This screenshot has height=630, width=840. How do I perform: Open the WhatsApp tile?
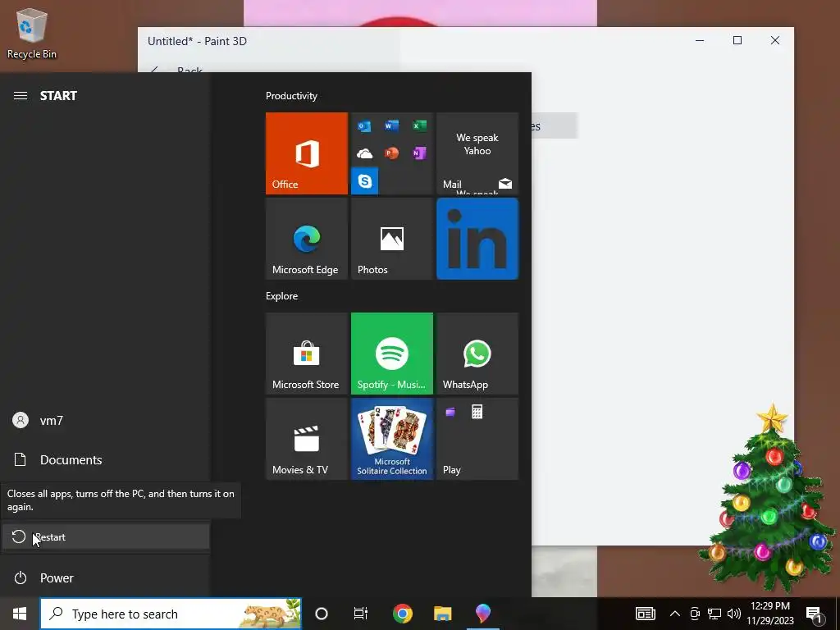(x=477, y=354)
